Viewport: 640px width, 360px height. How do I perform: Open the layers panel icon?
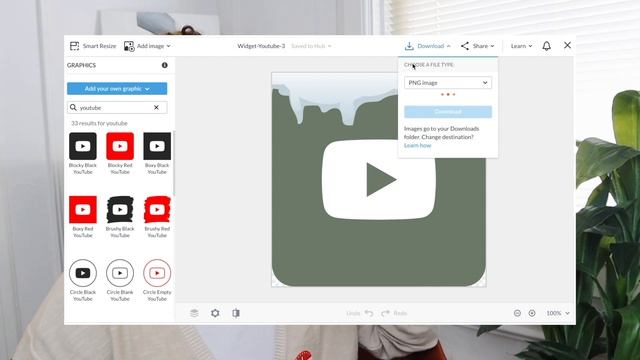[194, 313]
